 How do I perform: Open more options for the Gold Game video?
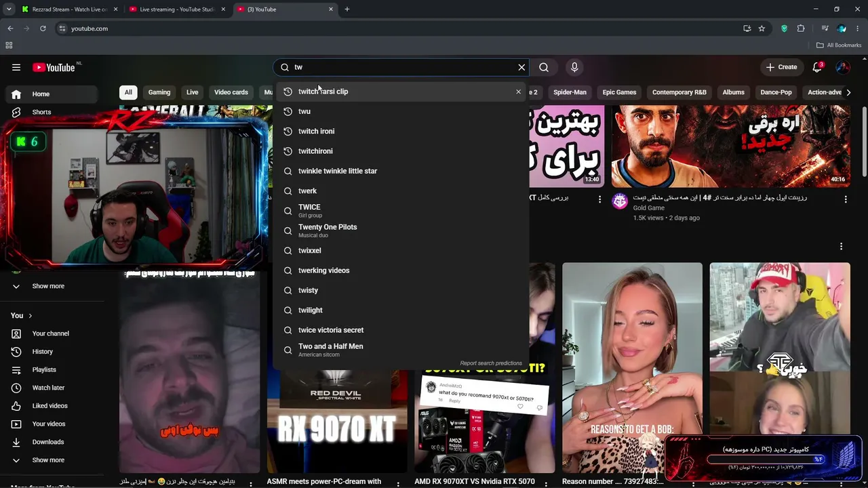846,199
